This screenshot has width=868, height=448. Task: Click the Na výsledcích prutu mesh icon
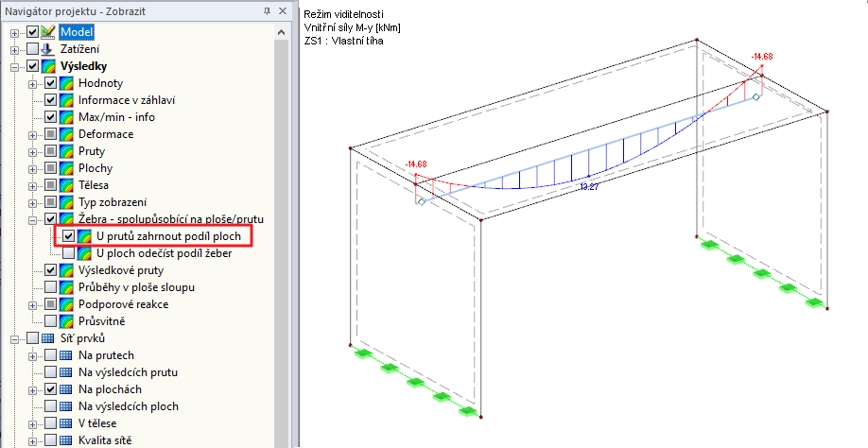pyautogui.click(x=66, y=372)
